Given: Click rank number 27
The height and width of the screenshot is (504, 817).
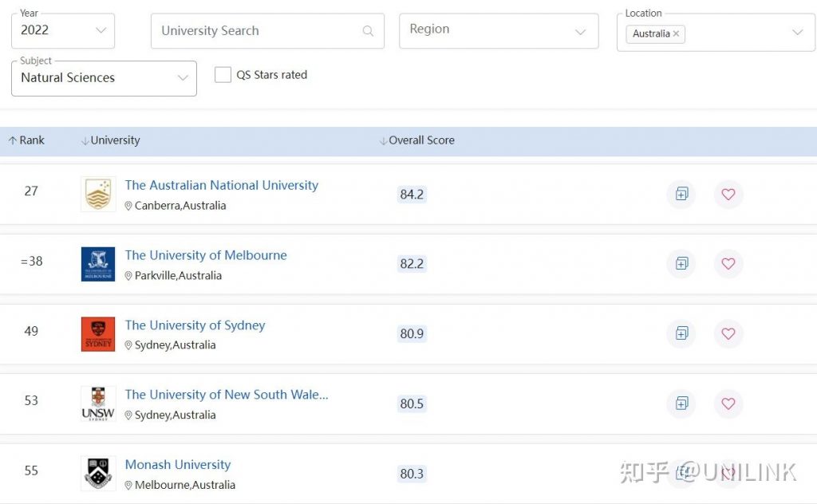Looking at the screenshot, I should click(x=31, y=191).
